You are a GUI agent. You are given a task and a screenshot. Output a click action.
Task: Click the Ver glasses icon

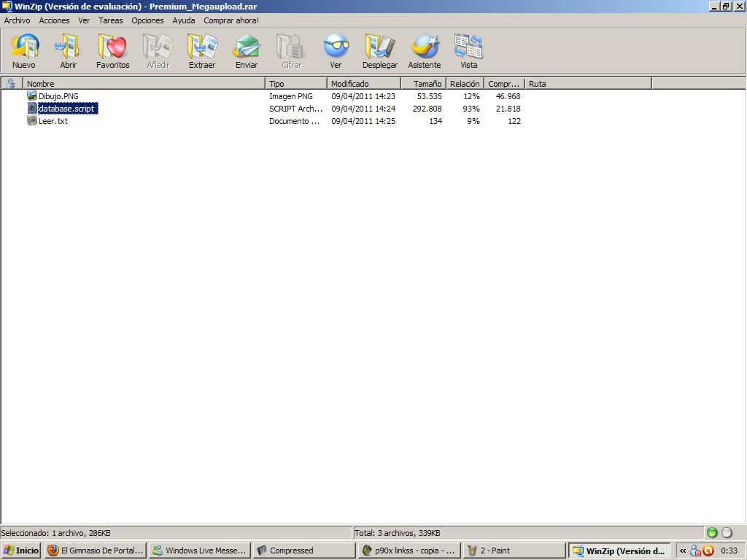(x=336, y=47)
